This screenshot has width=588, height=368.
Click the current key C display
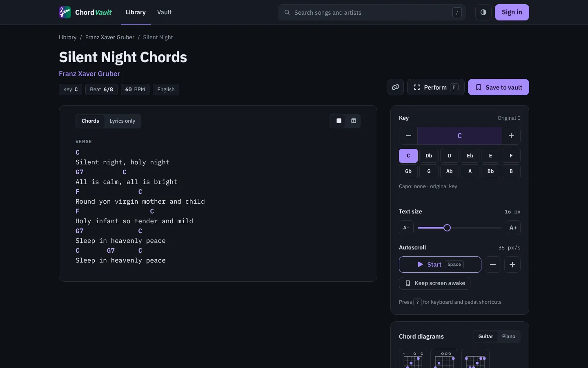click(x=460, y=136)
